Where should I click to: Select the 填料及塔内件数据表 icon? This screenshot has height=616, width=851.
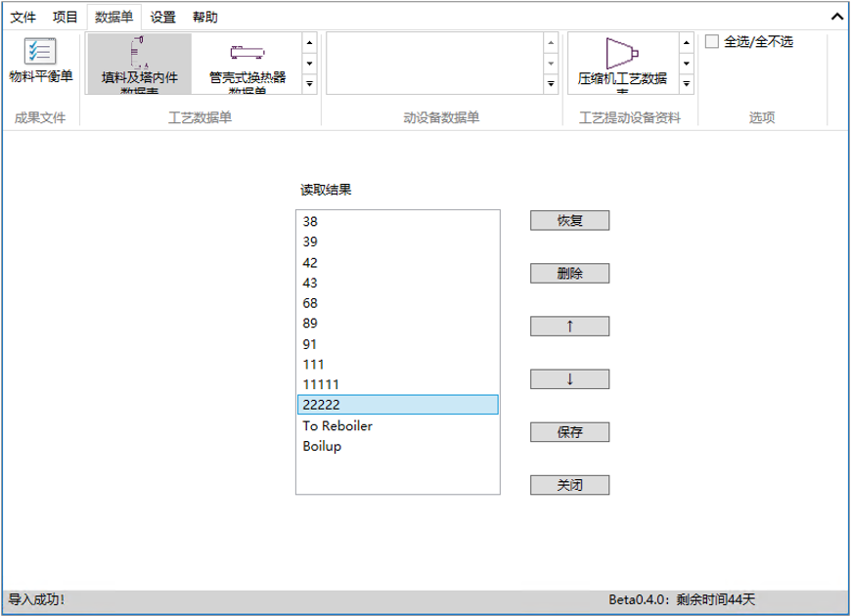(x=139, y=62)
